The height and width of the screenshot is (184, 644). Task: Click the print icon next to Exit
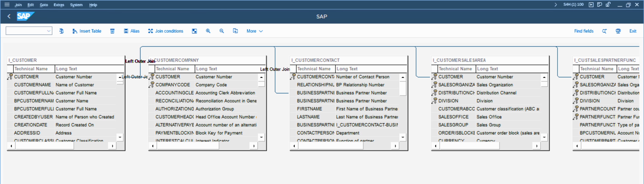(x=618, y=31)
